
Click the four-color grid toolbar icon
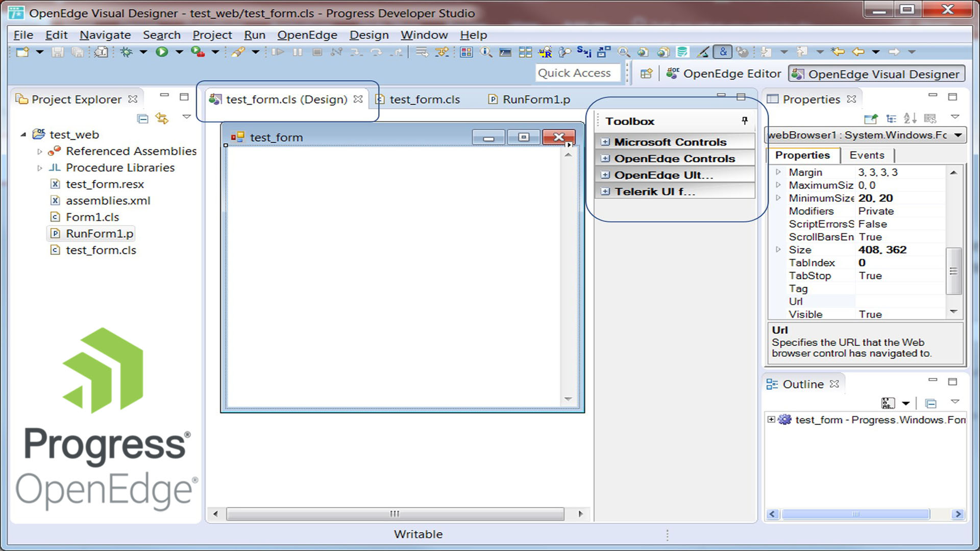(x=466, y=52)
